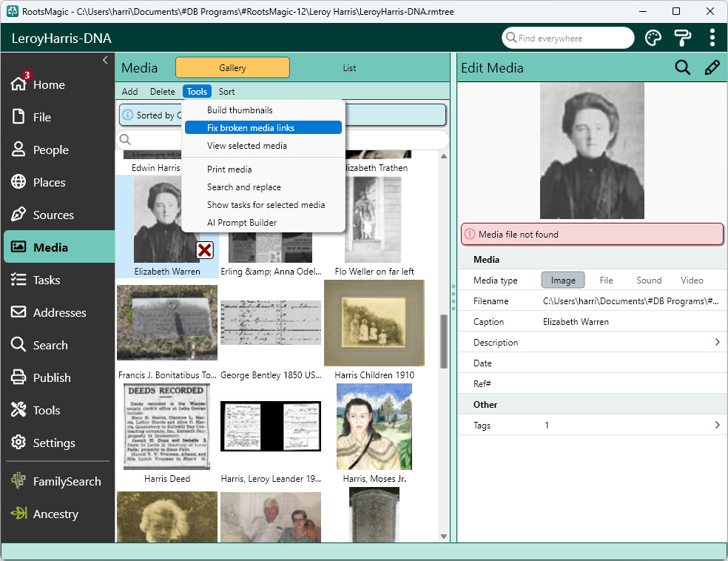Switch to Gallery view
The height and width of the screenshot is (561, 728).
232,68
